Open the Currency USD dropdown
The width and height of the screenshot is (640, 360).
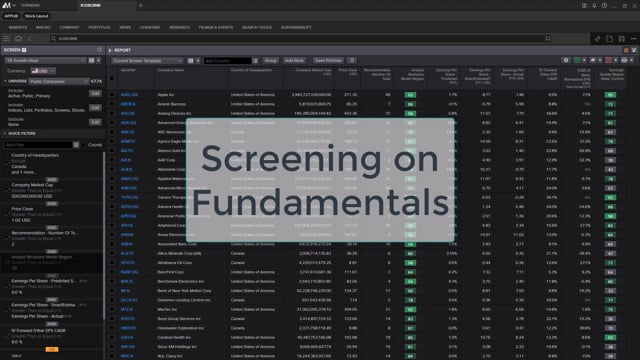click(43, 71)
